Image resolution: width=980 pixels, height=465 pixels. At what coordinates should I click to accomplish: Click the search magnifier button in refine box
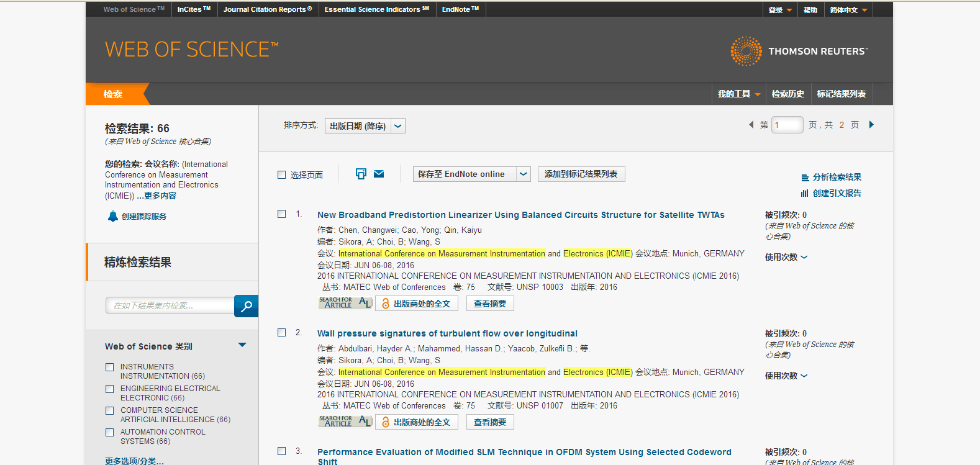point(246,305)
